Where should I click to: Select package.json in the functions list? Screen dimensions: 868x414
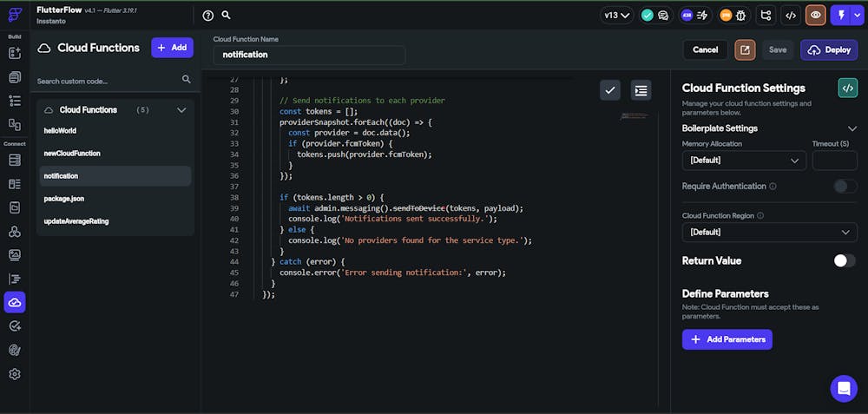[63, 199]
